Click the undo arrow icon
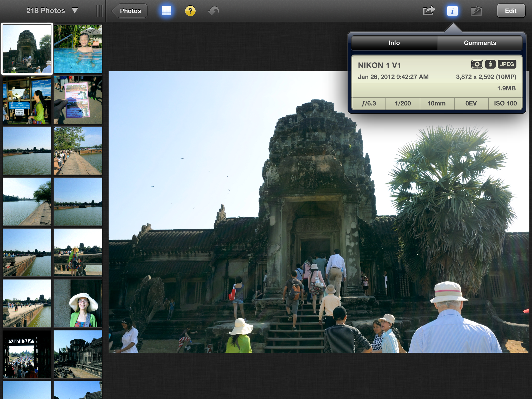The image size is (532, 399). [x=213, y=11]
